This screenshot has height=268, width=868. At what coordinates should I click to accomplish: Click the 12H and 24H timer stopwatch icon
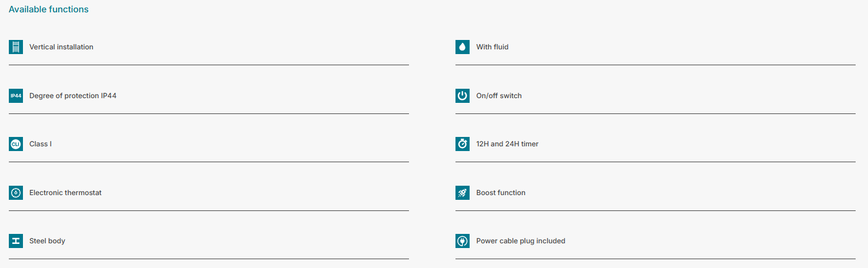pyautogui.click(x=463, y=144)
